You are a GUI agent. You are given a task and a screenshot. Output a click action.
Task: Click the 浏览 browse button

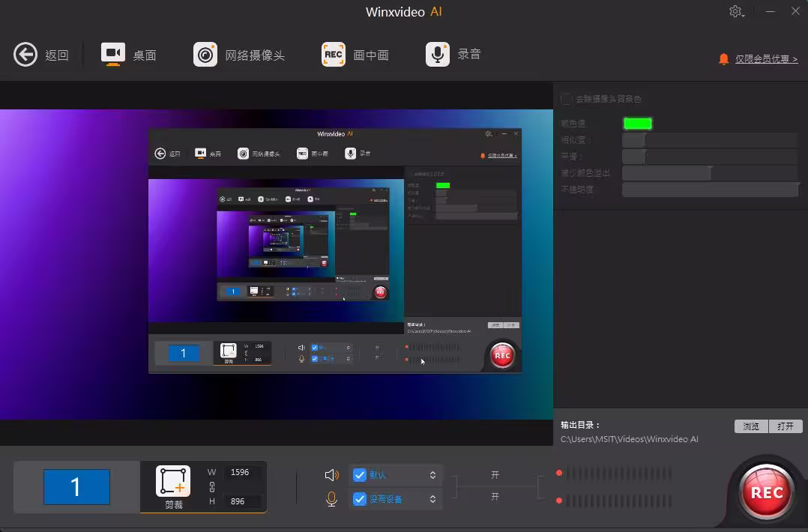coord(751,426)
